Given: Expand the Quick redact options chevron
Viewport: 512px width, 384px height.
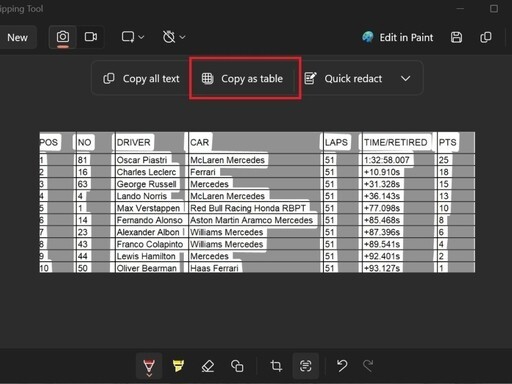Looking at the screenshot, I should click(405, 79).
